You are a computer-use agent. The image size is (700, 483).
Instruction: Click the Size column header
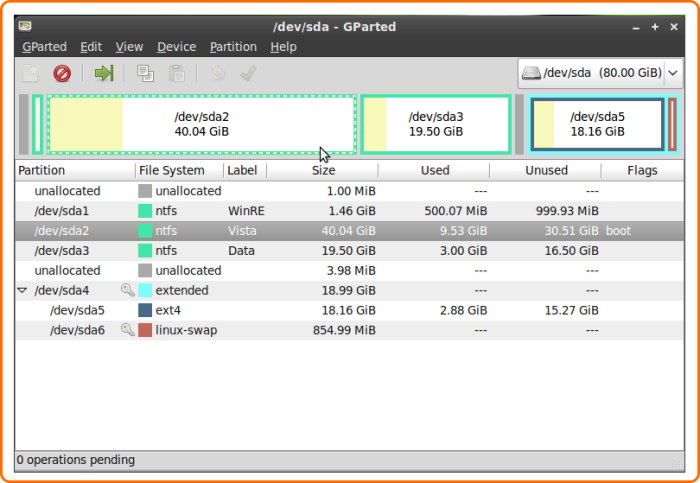point(323,171)
